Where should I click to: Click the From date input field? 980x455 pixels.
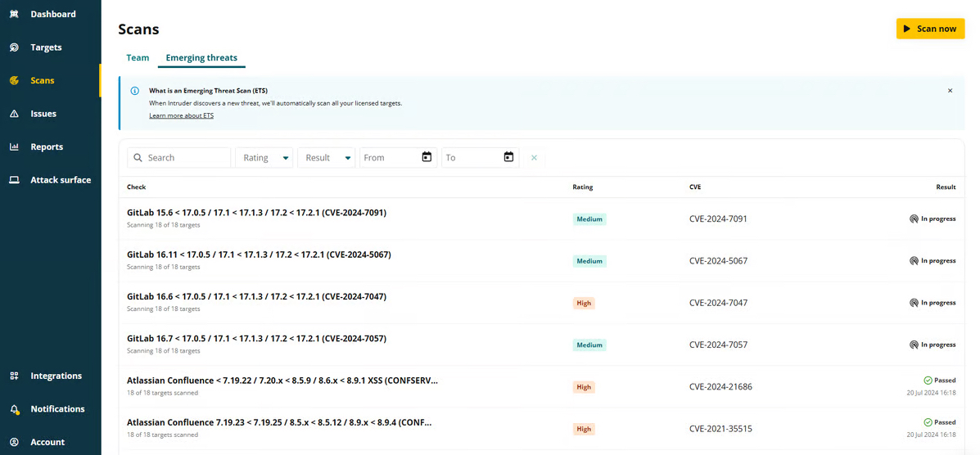tap(398, 157)
